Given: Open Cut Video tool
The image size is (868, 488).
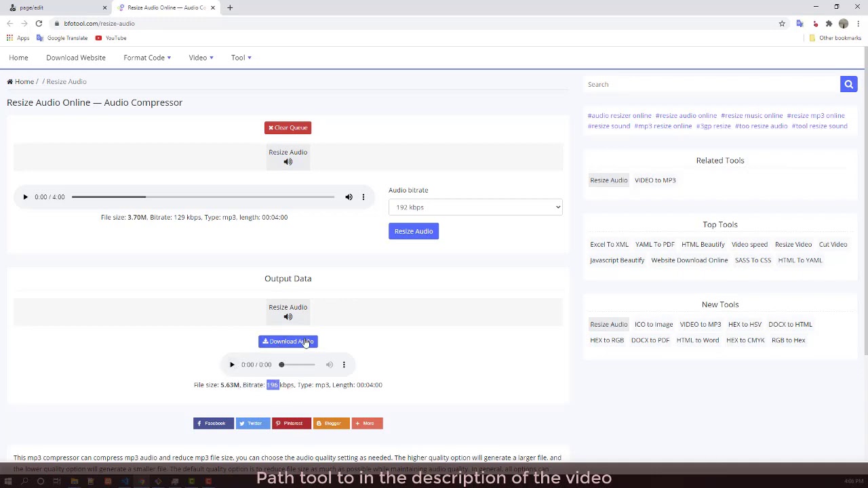Looking at the screenshot, I should tap(833, 245).
